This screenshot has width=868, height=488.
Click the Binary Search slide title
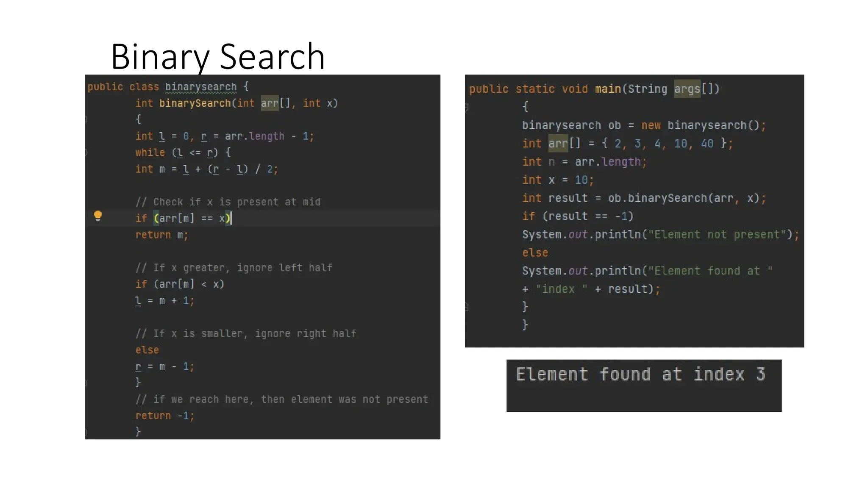[x=217, y=56]
